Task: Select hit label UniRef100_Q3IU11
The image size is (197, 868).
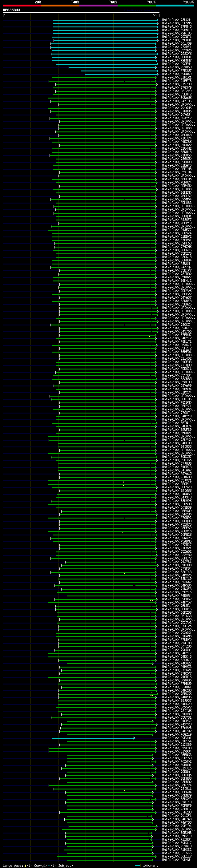Action: pos(177,789)
